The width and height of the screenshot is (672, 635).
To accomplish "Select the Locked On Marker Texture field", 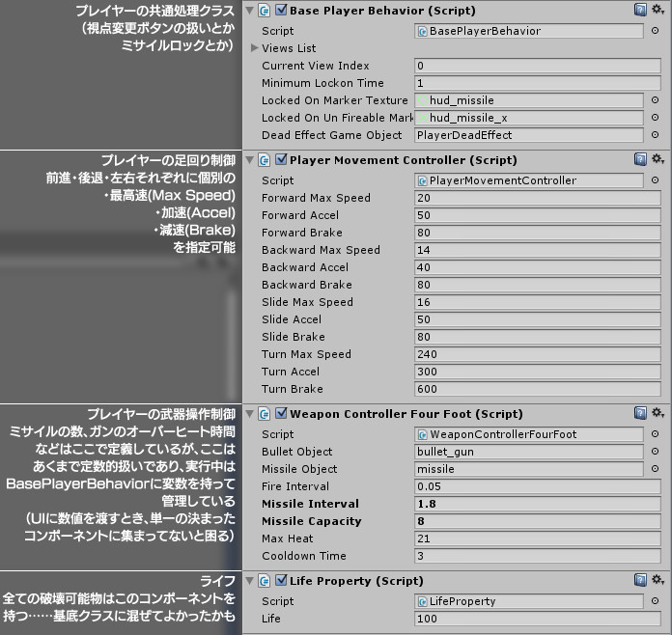I will (529, 100).
